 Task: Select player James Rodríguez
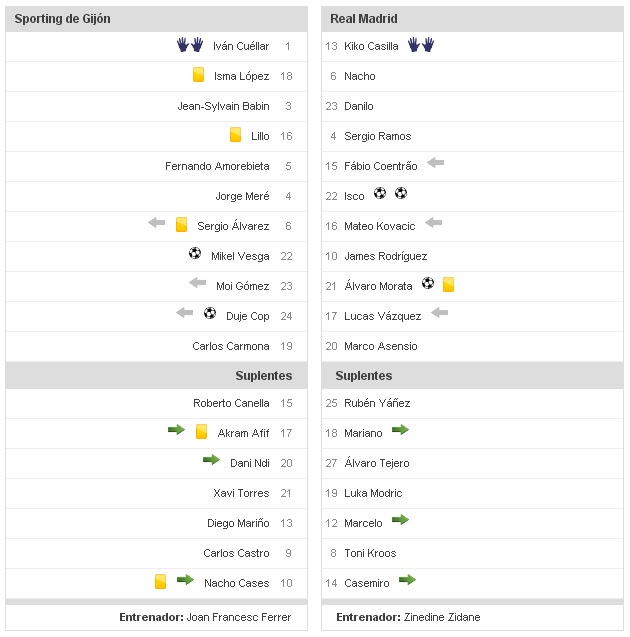(x=385, y=256)
